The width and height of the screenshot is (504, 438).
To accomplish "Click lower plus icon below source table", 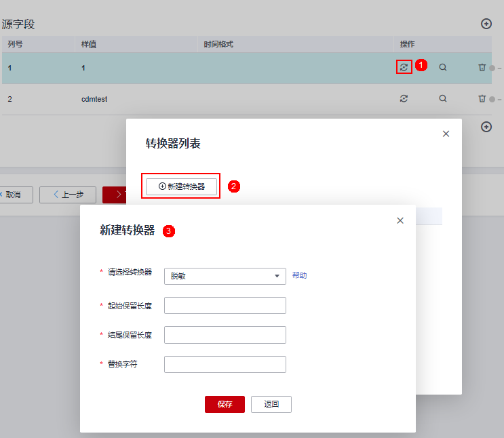I will (486, 127).
